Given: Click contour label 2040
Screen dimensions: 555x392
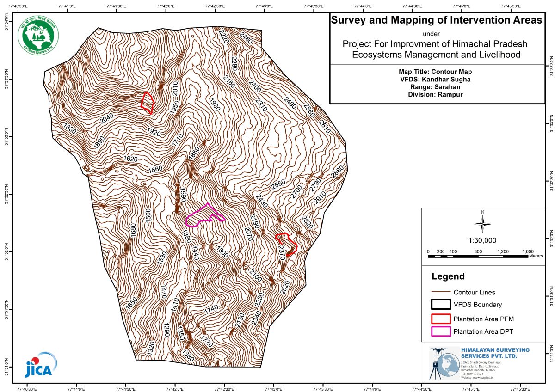Looking at the screenshot, I should pyautogui.click(x=107, y=119).
